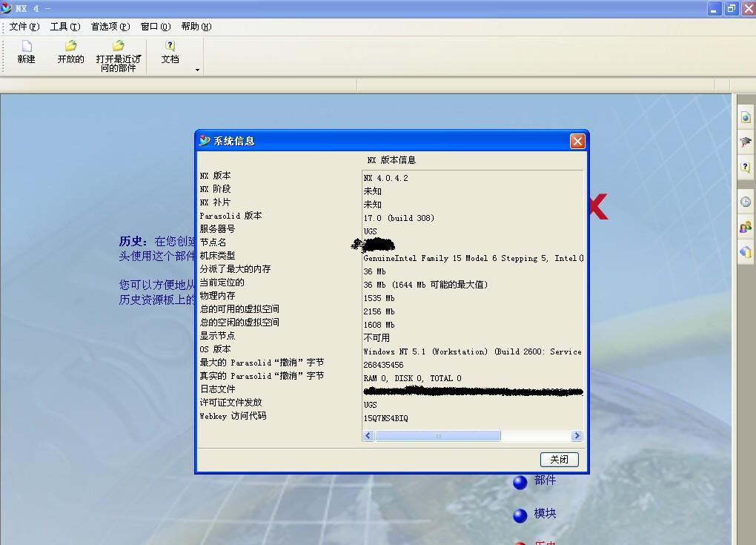The height and width of the screenshot is (545, 756).
Task: Open the help question-mark sidebar icon
Action: point(746,167)
